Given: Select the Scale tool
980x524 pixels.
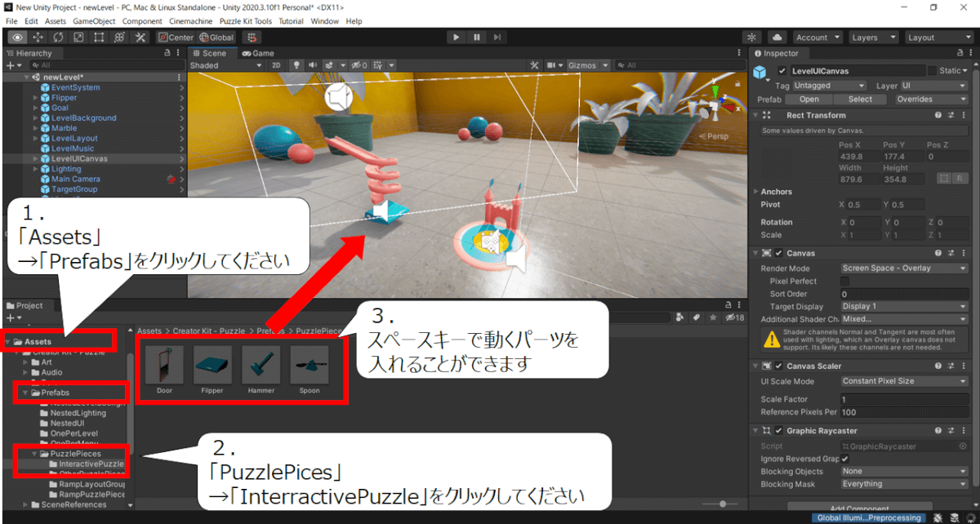Looking at the screenshot, I should [78, 38].
